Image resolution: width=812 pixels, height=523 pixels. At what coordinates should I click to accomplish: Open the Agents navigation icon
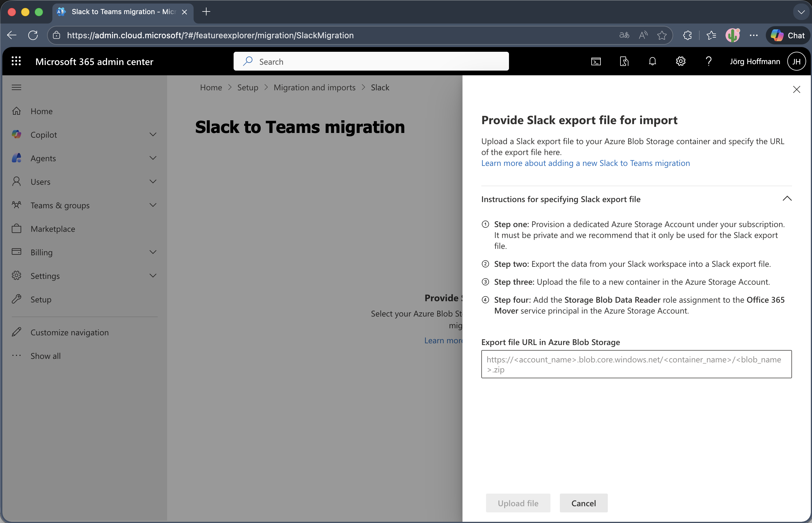pyautogui.click(x=16, y=158)
